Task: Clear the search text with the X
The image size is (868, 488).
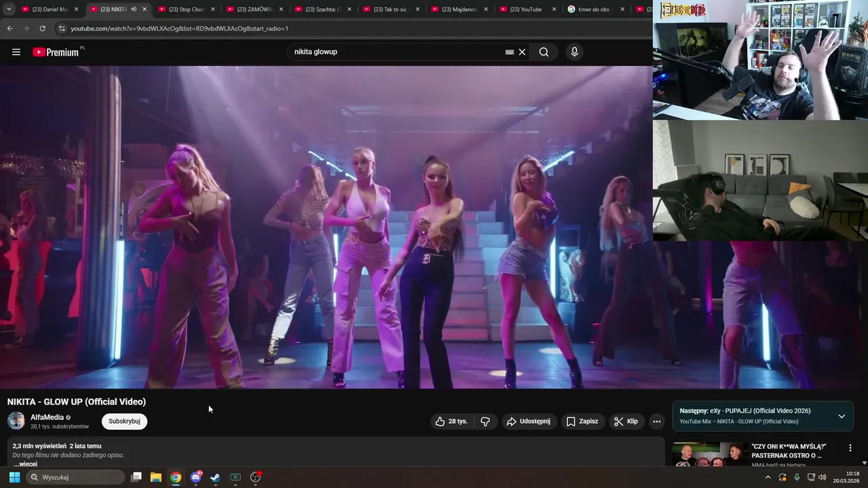Action: (522, 52)
